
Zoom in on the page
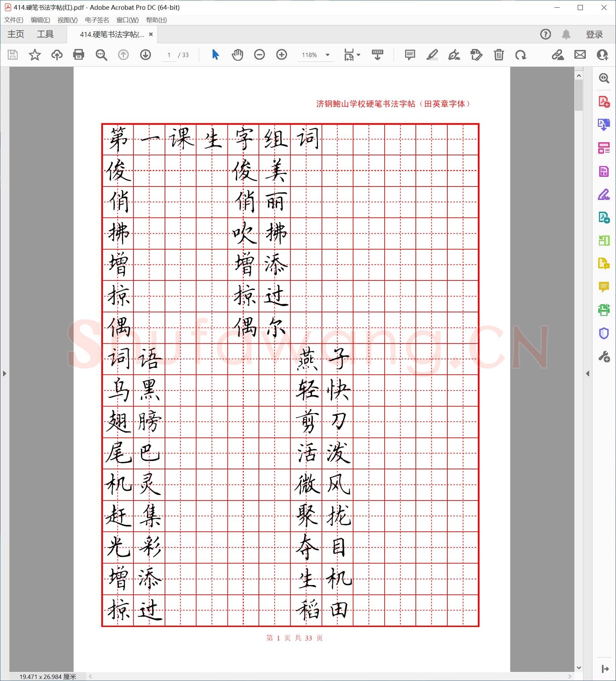coord(281,55)
